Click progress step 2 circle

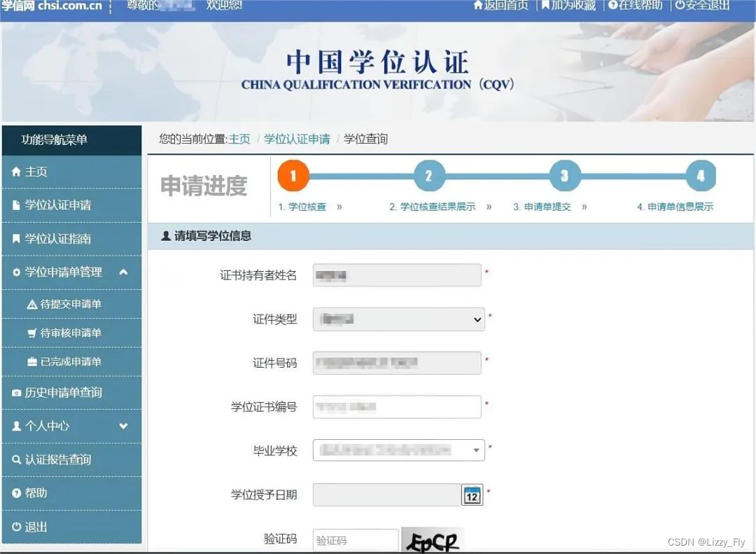click(429, 176)
